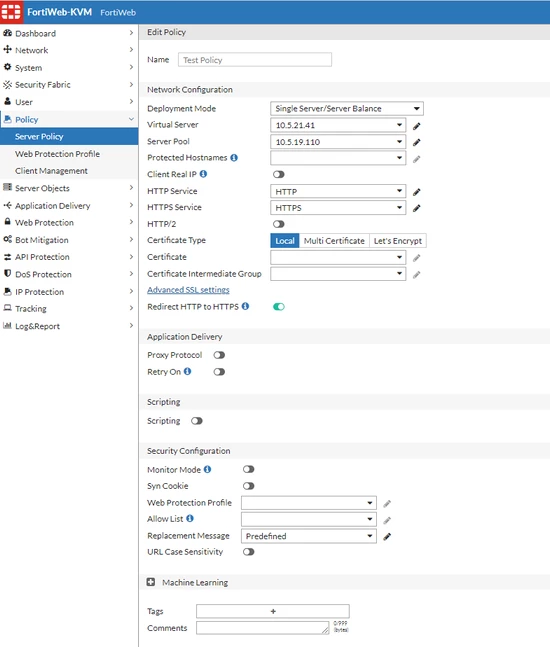The width and height of the screenshot is (550, 647).
Task: Open the Protected Hostnames dropdown
Action: coord(338,158)
